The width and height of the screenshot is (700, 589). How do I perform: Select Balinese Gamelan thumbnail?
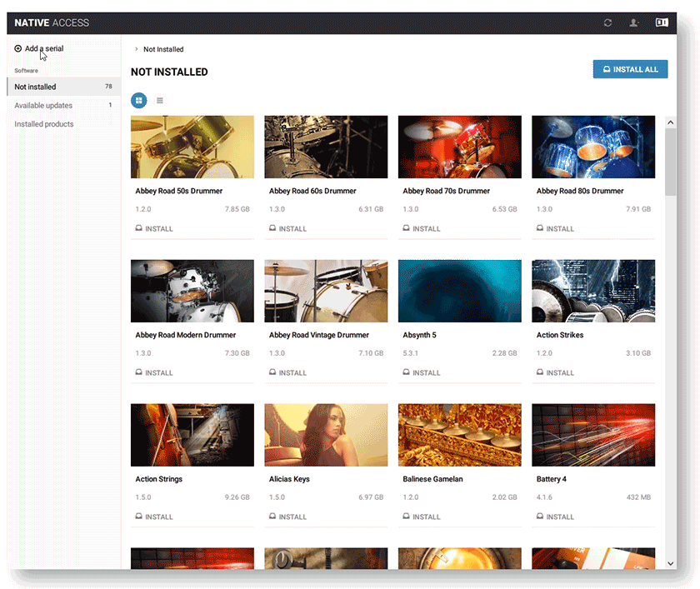(x=460, y=435)
